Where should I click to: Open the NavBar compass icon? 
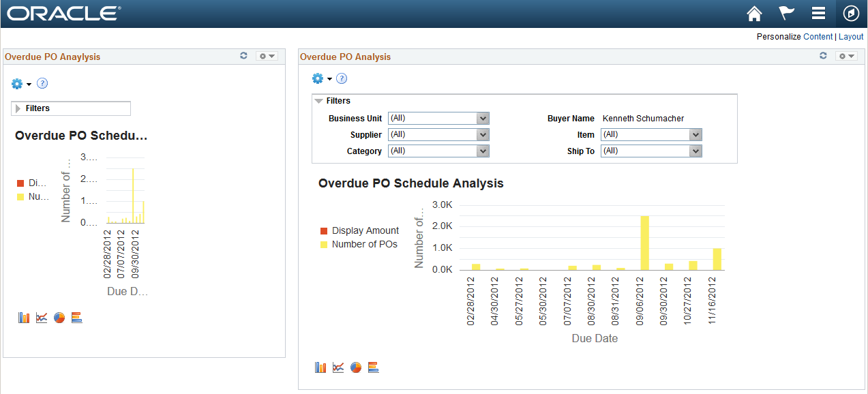coord(851,13)
